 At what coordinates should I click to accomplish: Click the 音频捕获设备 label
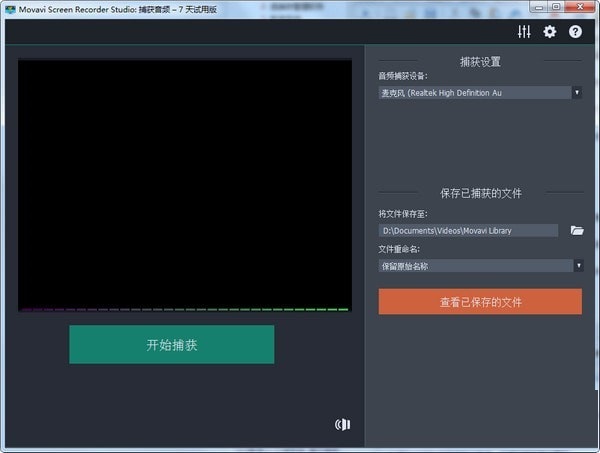tap(403, 76)
